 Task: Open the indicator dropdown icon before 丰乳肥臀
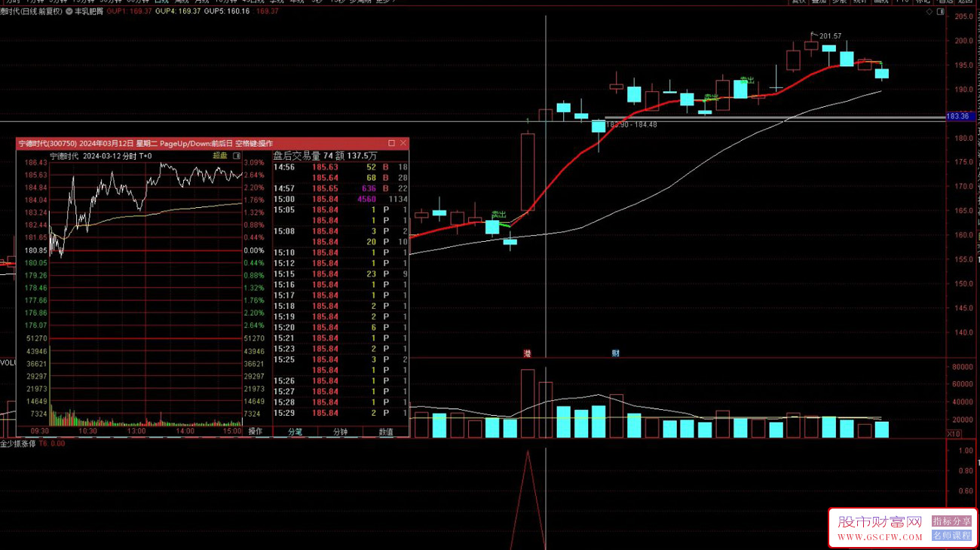(x=69, y=12)
